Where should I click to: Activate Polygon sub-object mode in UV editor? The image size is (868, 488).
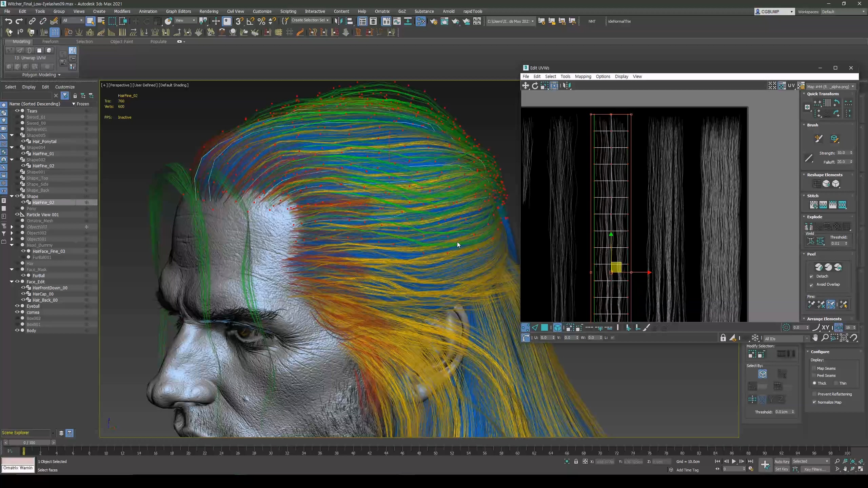pos(545,327)
